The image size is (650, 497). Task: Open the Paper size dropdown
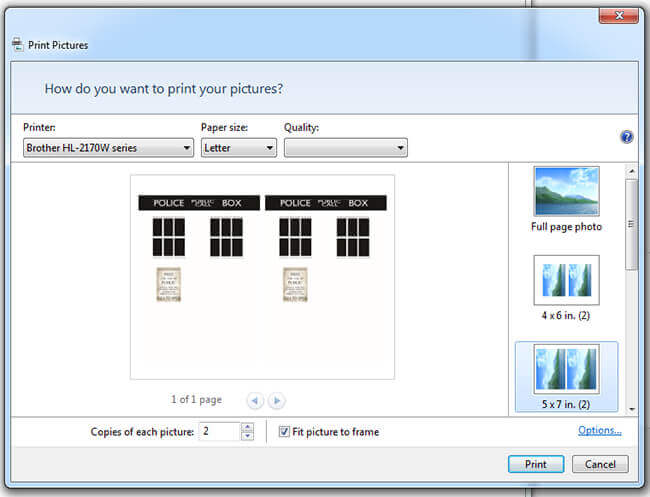pyautogui.click(x=239, y=148)
